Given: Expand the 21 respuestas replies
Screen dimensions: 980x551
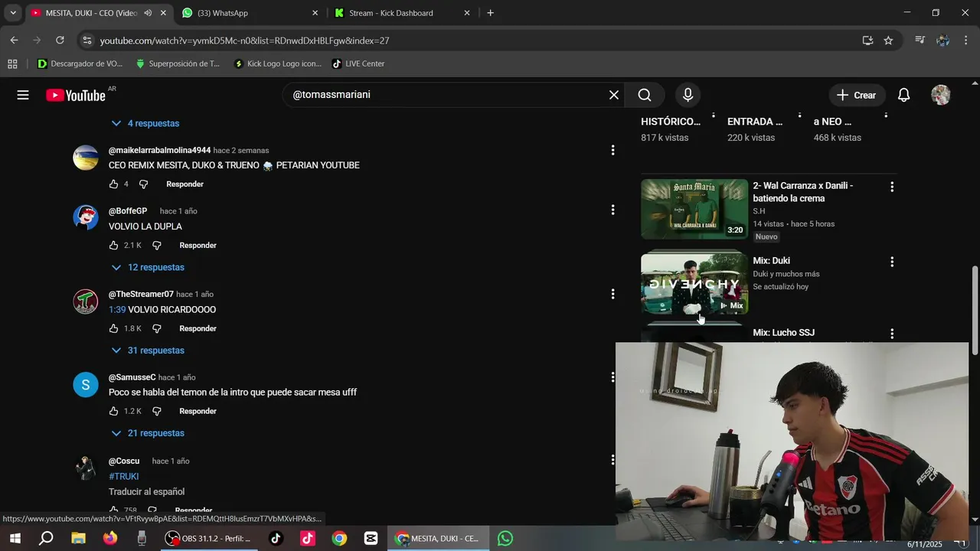Looking at the screenshot, I should click(148, 433).
